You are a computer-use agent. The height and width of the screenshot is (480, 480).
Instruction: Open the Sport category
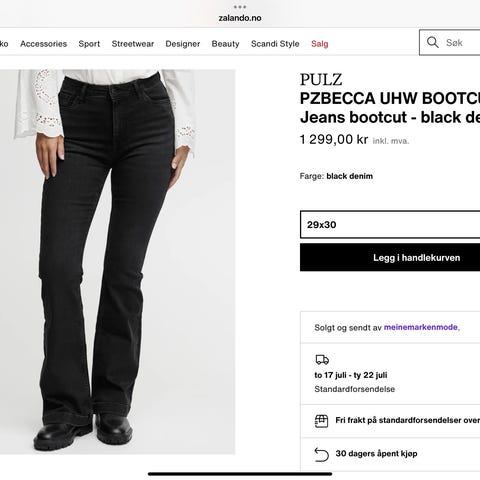pyautogui.click(x=89, y=44)
